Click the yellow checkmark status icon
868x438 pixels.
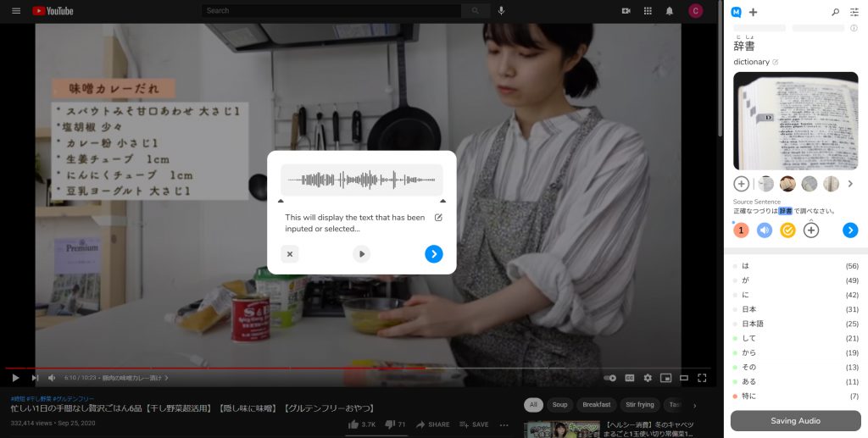pos(787,230)
